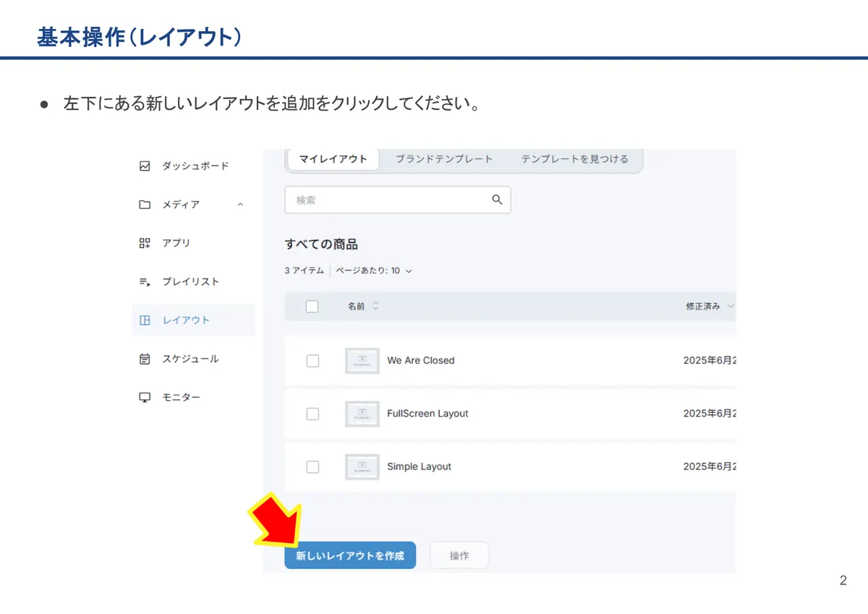868x614 pixels.
Task: Open the スケジュール calendar icon
Action: point(145,359)
